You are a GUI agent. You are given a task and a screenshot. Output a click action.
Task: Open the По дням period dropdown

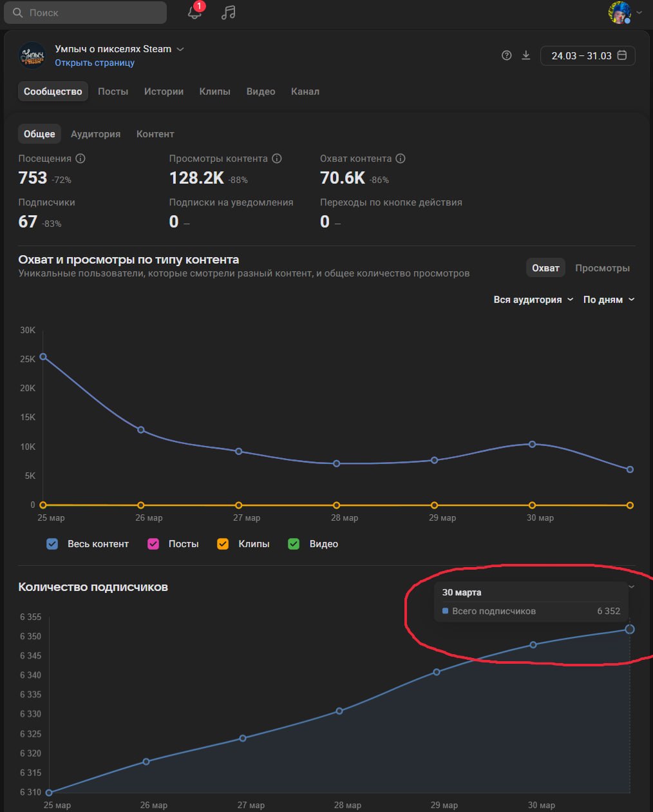point(609,300)
